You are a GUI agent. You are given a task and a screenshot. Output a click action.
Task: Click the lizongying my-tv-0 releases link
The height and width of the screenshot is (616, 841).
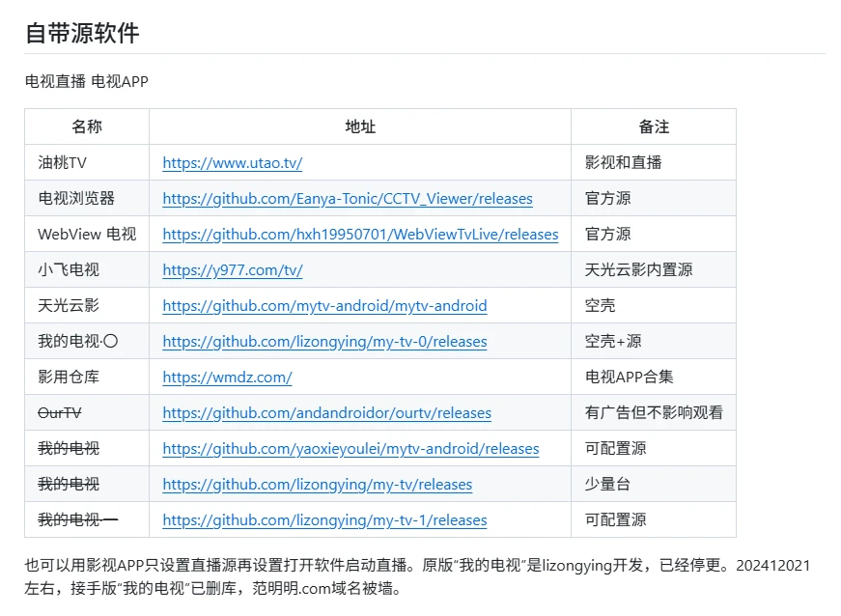(324, 342)
